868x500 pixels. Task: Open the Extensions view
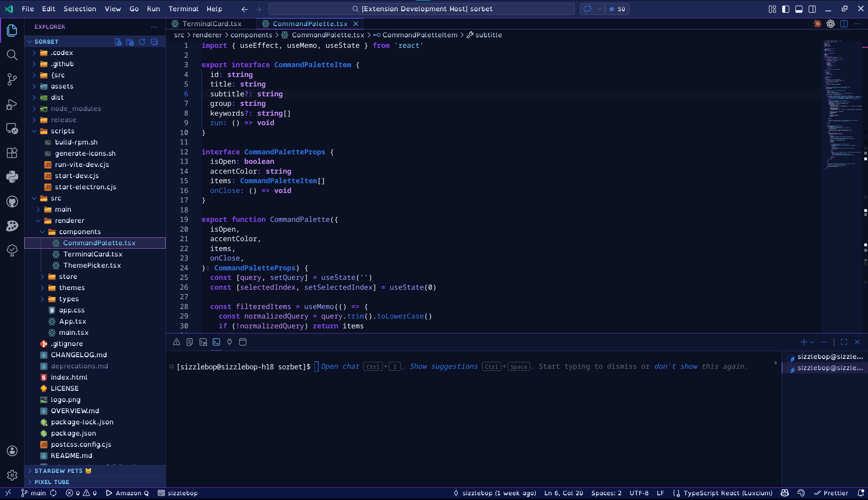tap(12, 153)
